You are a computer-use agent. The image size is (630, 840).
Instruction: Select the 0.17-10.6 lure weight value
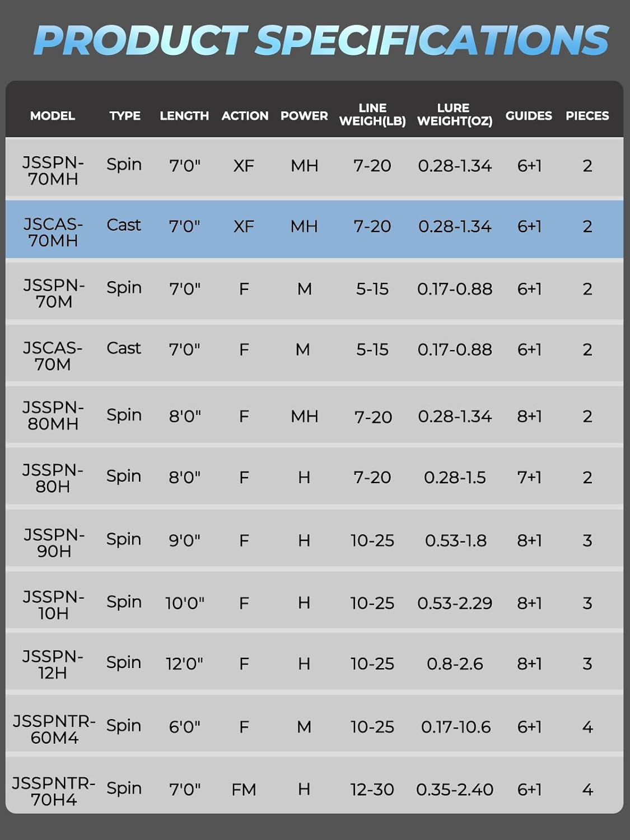coord(456,727)
